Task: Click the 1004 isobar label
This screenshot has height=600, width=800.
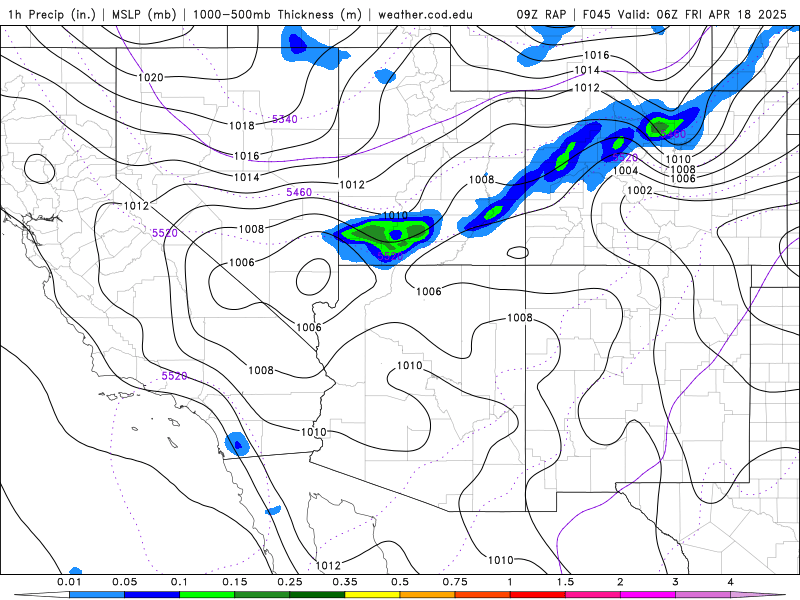Action: [626, 170]
